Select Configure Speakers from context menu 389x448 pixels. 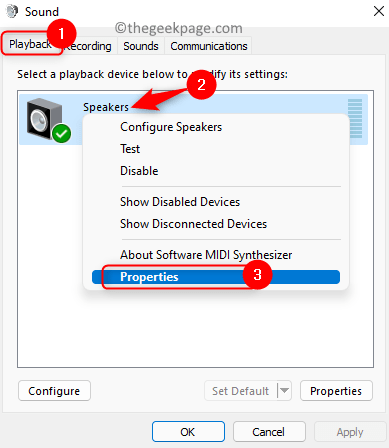coord(171,127)
